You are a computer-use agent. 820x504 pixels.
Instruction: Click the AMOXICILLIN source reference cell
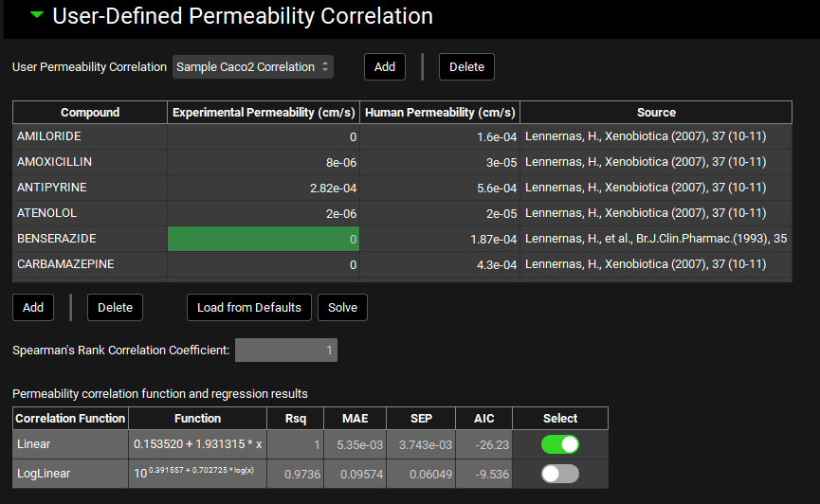[656, 162]
